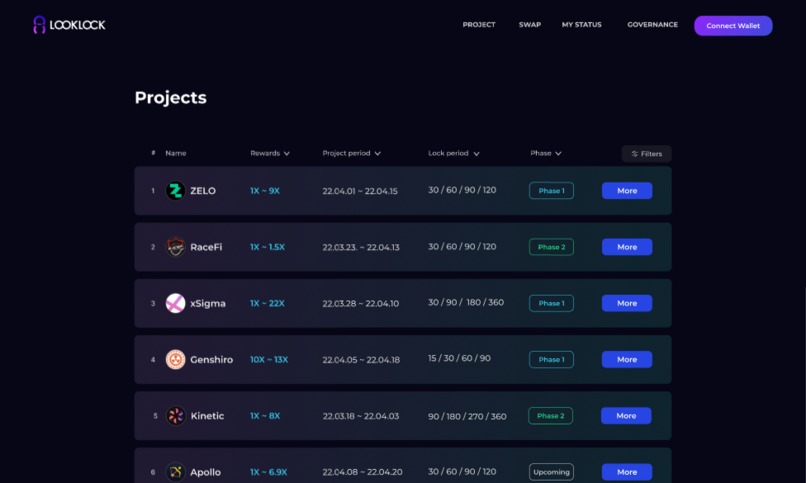Open the GOVERNANCE menu item
Viewport: 806px width, 483px height.
coord(652,25)
